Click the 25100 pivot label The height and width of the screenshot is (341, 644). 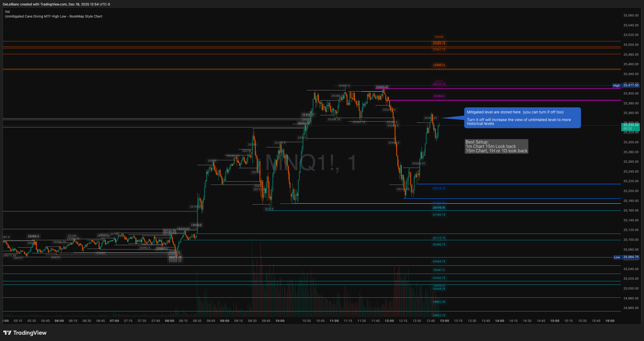[x=72, y=236]
